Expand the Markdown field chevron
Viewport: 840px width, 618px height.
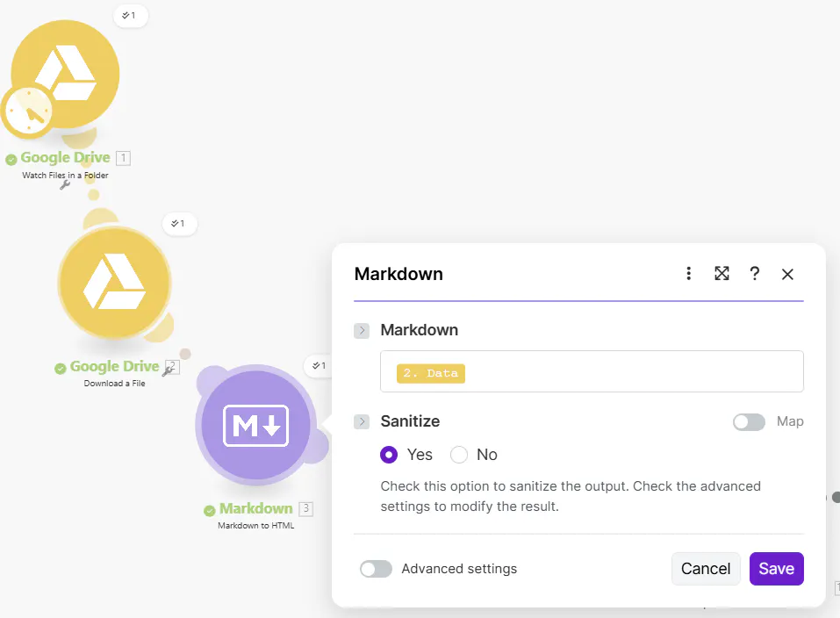[x=362, y=331]
